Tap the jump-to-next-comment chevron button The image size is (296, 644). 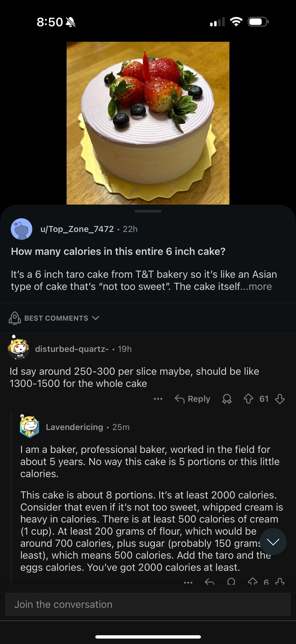(273, 542)
